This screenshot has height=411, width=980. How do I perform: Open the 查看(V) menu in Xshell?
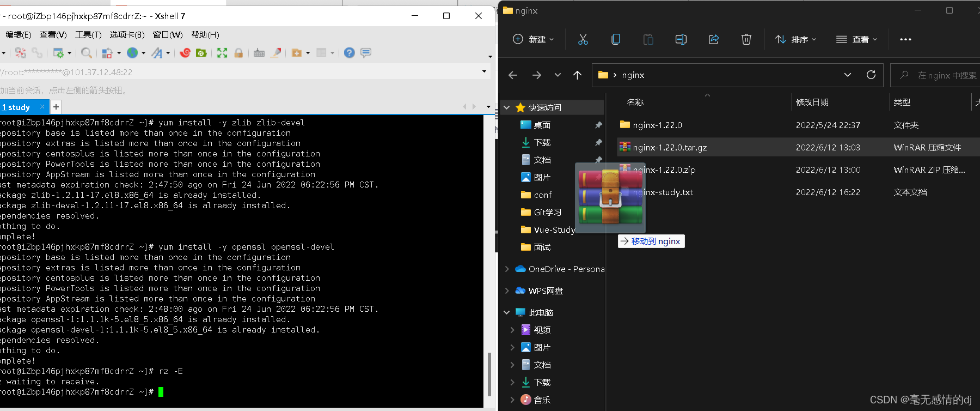pos(53,34)
